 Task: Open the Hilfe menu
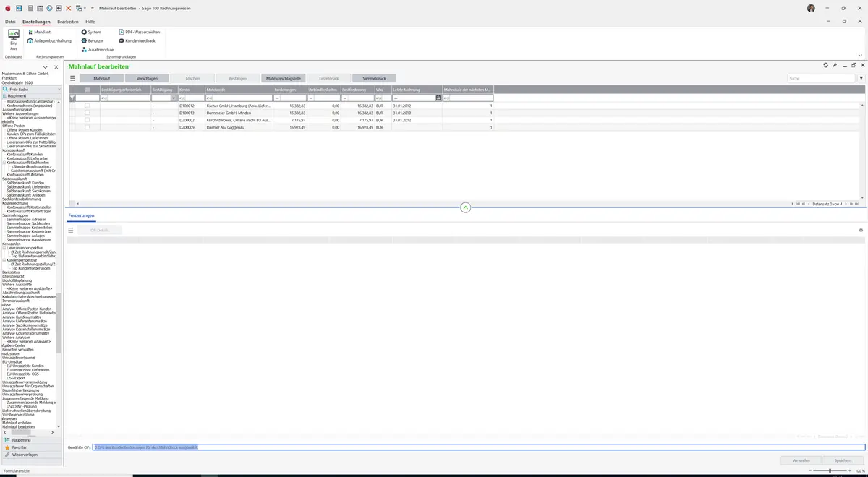pyautogui.click(x=90, y=22)
